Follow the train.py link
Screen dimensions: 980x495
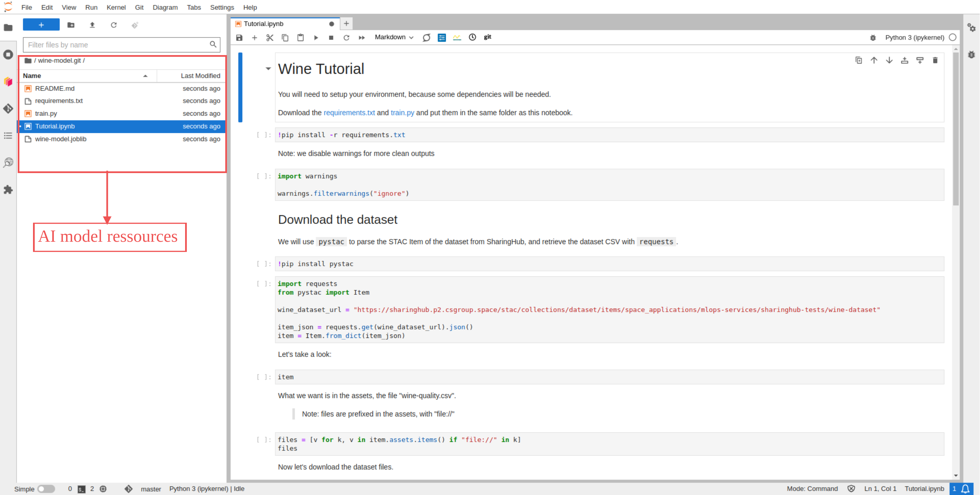click(x=402, y=113)
